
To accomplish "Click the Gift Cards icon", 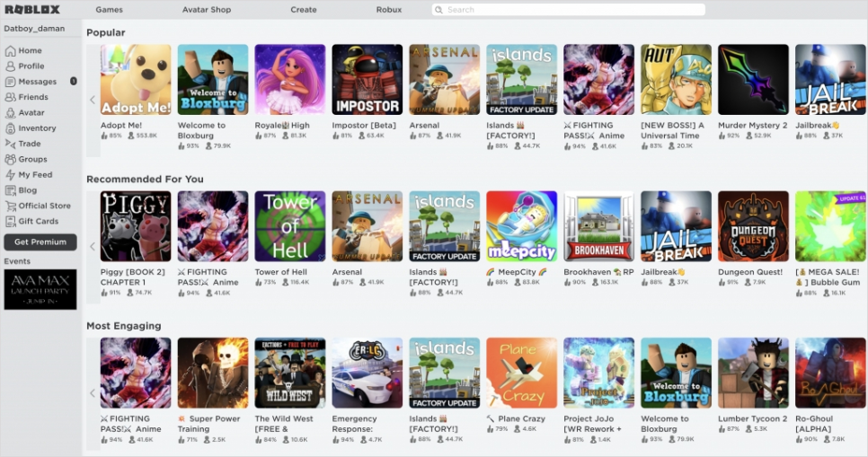I will pos(10,221).
